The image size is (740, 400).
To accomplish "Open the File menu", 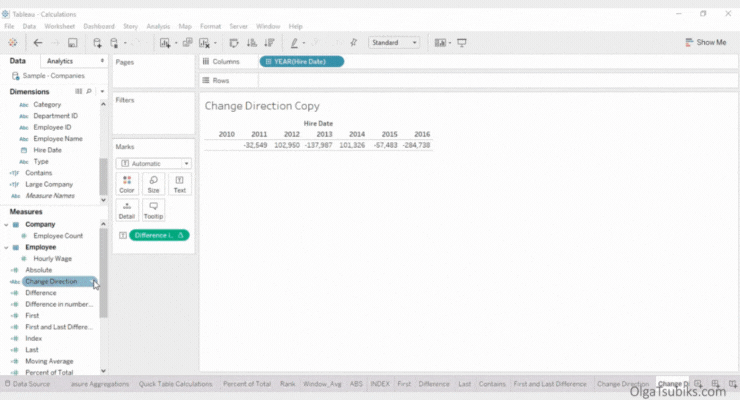I will tap(9, 26).
